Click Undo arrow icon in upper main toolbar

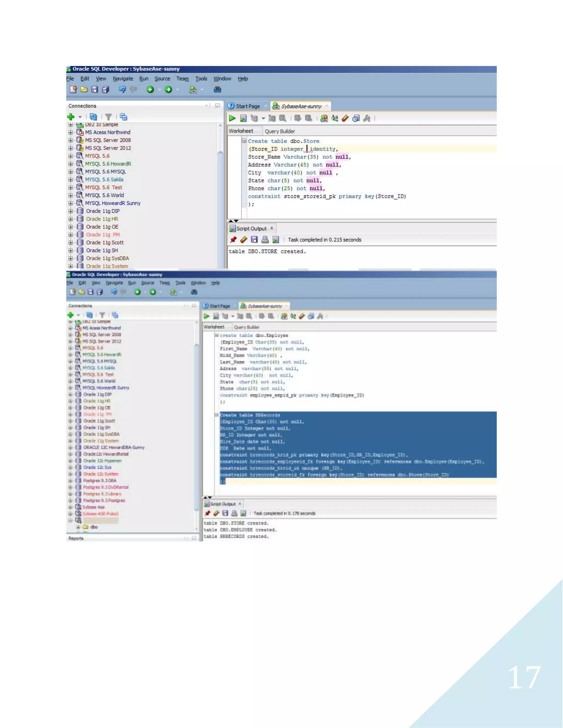[122, 89]
